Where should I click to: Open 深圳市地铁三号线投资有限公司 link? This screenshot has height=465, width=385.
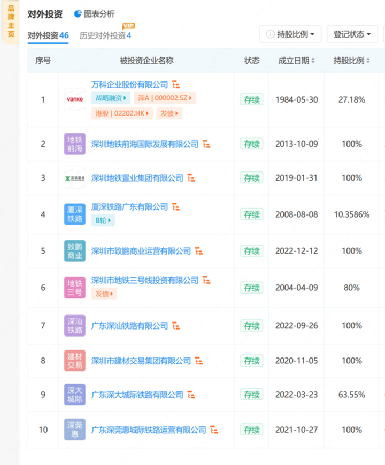[145, 280]
